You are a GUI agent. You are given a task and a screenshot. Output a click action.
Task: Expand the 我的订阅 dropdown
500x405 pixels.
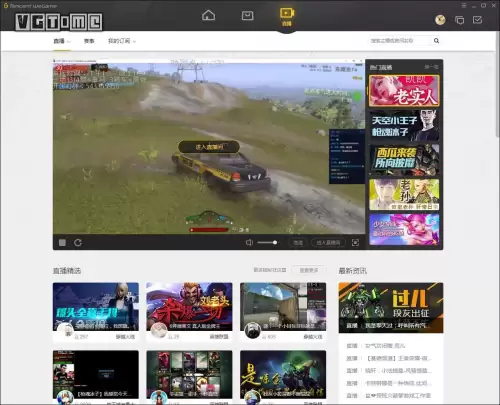122,41
